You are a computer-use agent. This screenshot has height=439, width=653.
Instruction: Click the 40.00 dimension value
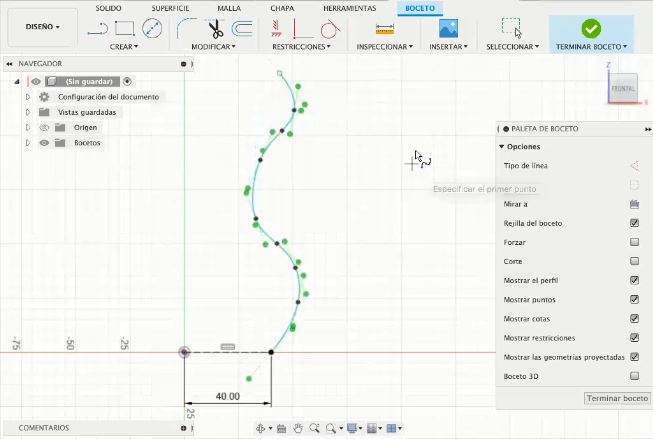(228, 396)
